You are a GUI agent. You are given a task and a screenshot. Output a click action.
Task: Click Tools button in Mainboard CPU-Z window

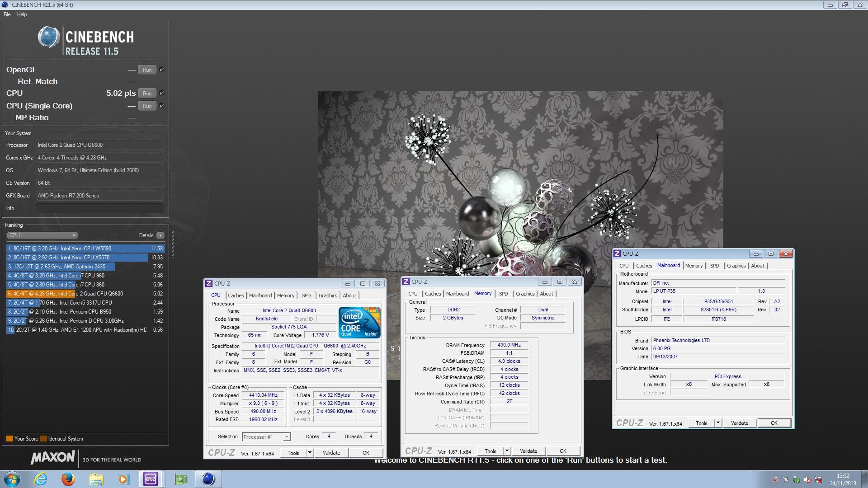tap(702, 423)
